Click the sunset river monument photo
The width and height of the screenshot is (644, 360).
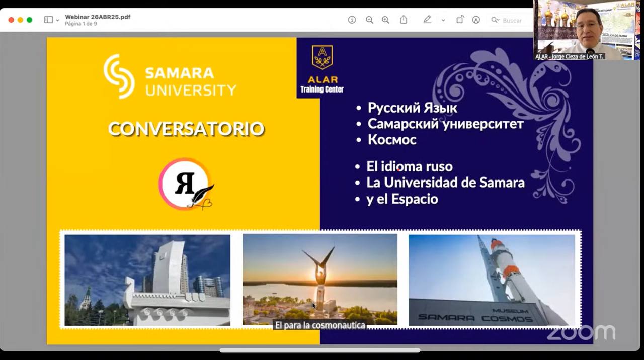pyautogui.click(x=320, y=280)
